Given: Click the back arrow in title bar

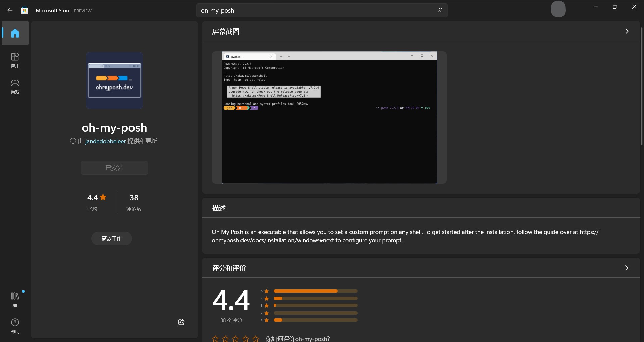Looking at the screenshot, I should (x=10, y=10).
